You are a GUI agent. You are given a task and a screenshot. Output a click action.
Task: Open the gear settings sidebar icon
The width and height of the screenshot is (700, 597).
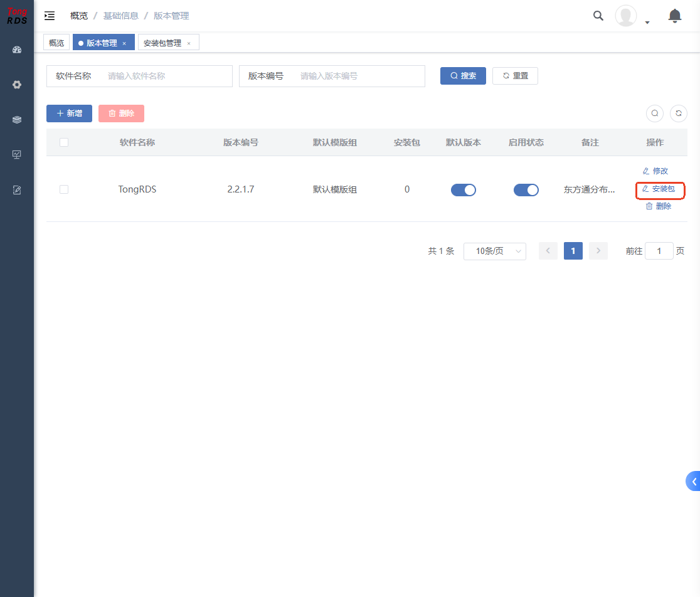pos(17,85)
